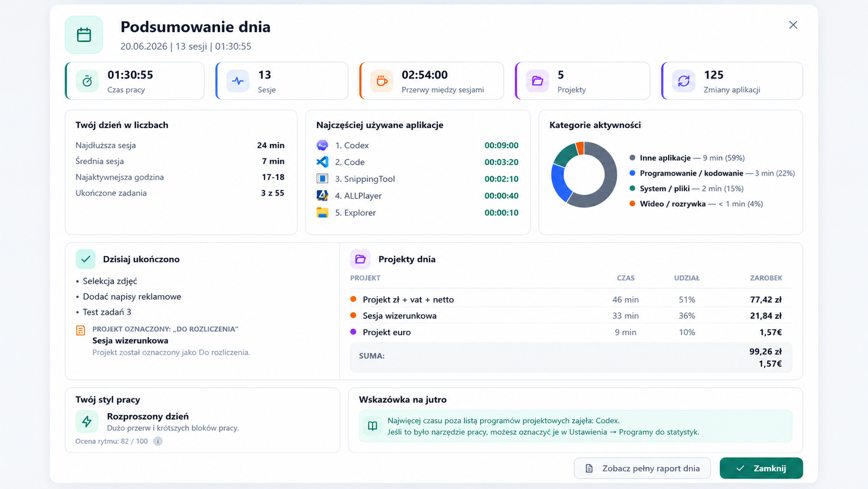Click the Selekcja zdjęć completed task
The image size is (868, 489).
(110, 281)
